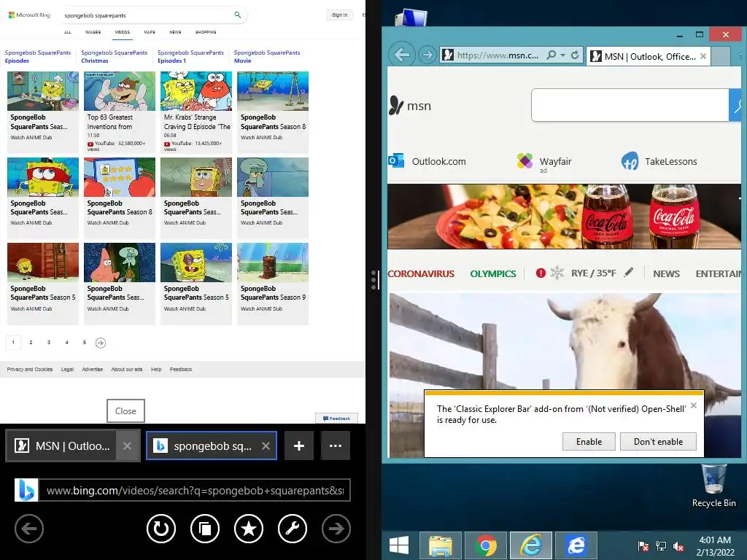
Task: Click the Metro IE address bar URL
Action: click(x=195, y=491)
